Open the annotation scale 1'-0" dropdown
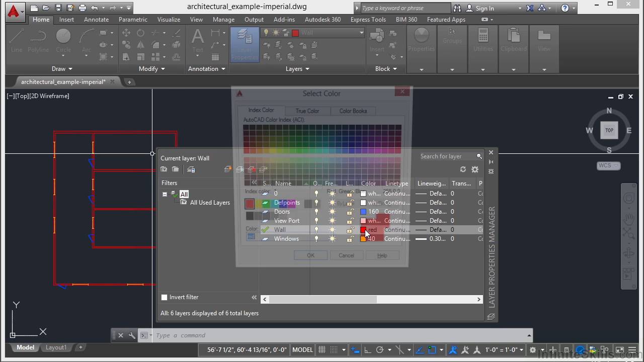The height and width of the screenshot is (362, 644). (504, 350)
